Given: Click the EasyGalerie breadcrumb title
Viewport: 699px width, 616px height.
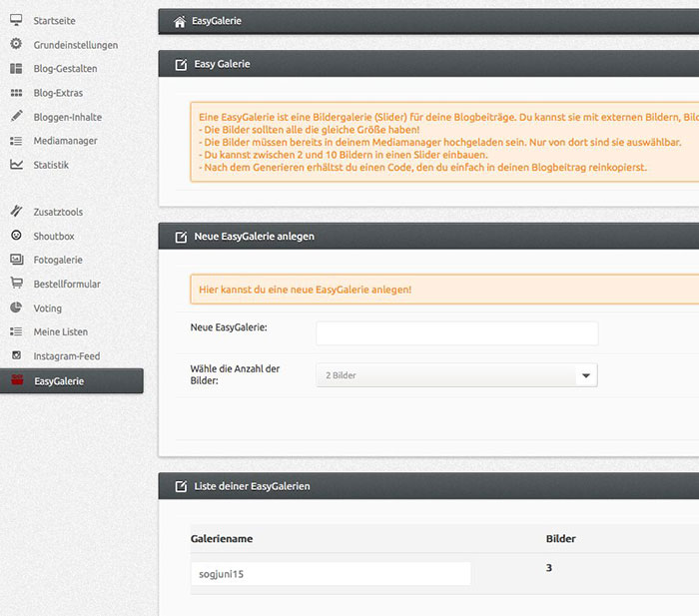Looking at the screenshot, I should [x=217, y=21].
